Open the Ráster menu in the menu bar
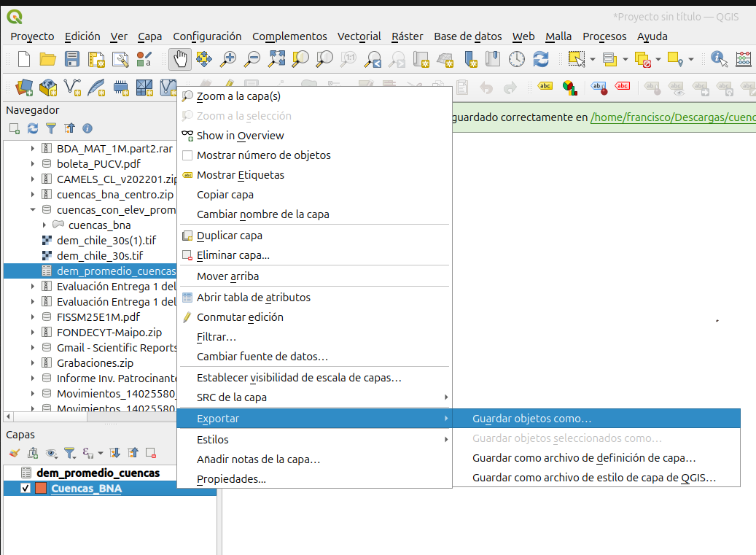Screen dimensions: 756x555 tap(407, 36)
